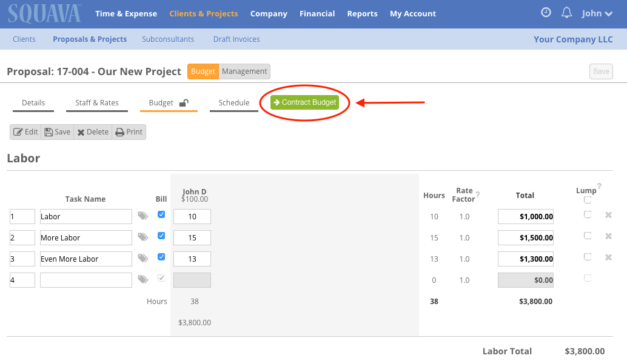Uncheck the Bill checkbox for Labor
Viewport: 627px width, 364px height.
tap(161, 214)
